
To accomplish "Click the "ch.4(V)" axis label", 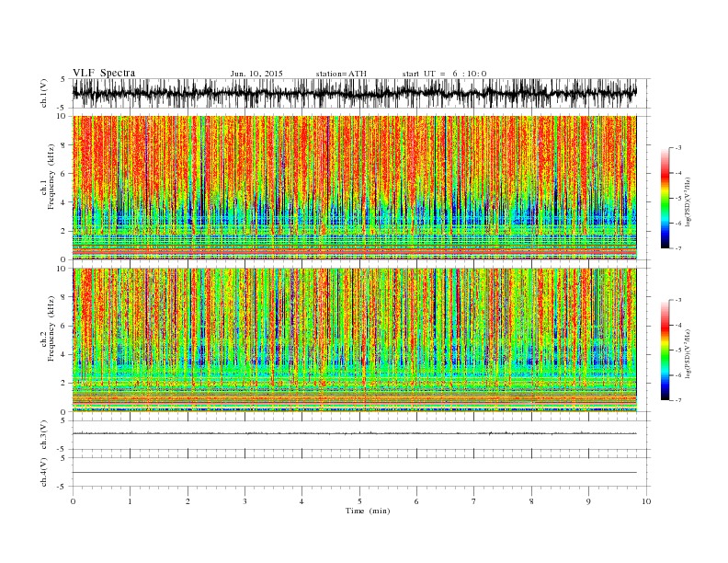I will click(44, 472).
